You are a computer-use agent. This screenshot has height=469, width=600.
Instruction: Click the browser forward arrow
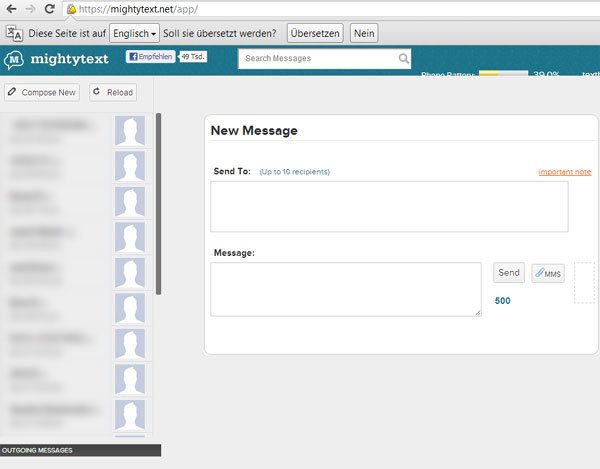coord(30,8)
